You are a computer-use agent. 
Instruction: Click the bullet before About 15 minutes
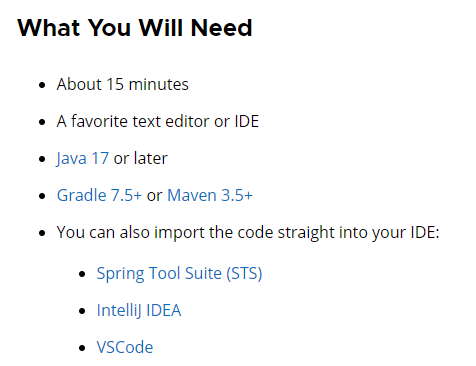[x=42, y=85]
